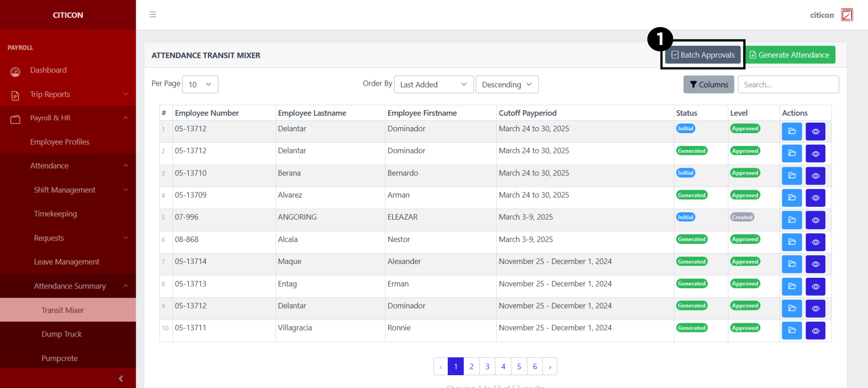Screen dimensions: 868x388
Task: Click the hamburger menu icon in header
Action: [x=153, y=15]
